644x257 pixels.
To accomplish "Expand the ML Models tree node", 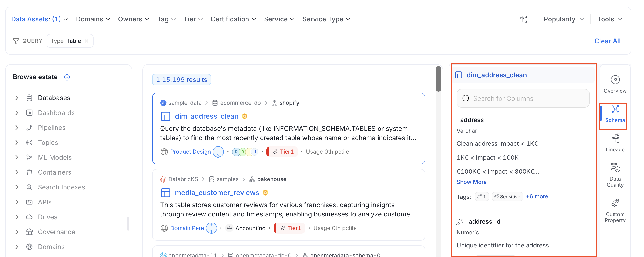I will pos(17,157).
